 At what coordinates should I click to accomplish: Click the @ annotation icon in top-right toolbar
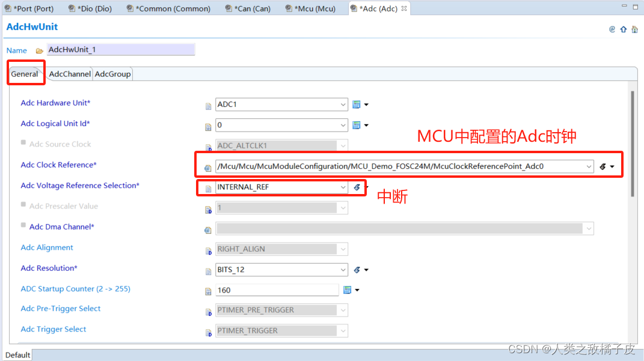click(x=612, y=28)
